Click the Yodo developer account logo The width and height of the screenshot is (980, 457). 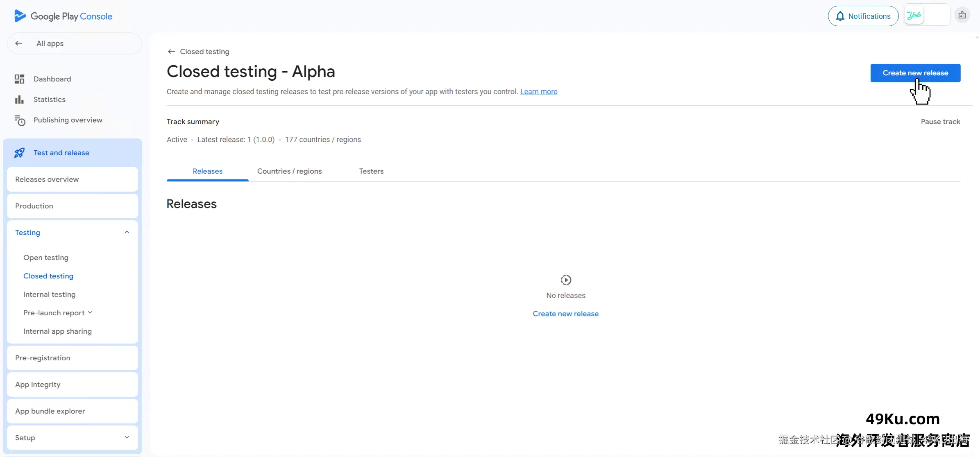click(914, 16)
